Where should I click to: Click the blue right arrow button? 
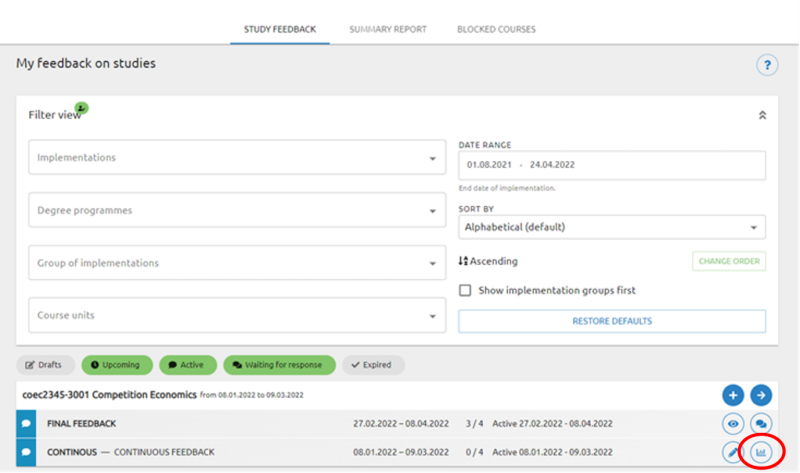coord(761,395)
